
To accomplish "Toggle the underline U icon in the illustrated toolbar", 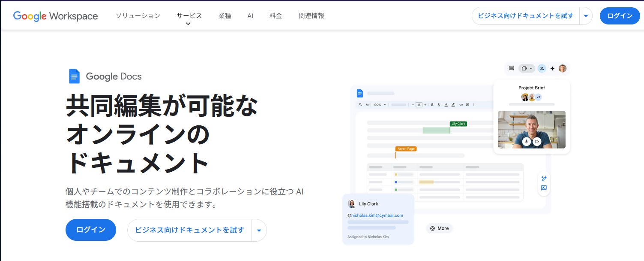I will (439, 105).
